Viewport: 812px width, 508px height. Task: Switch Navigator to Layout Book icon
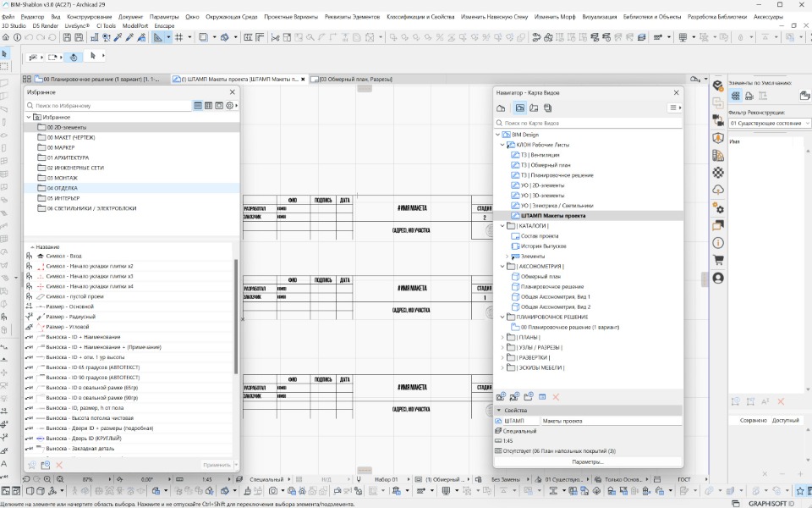[x=534, y=108]
